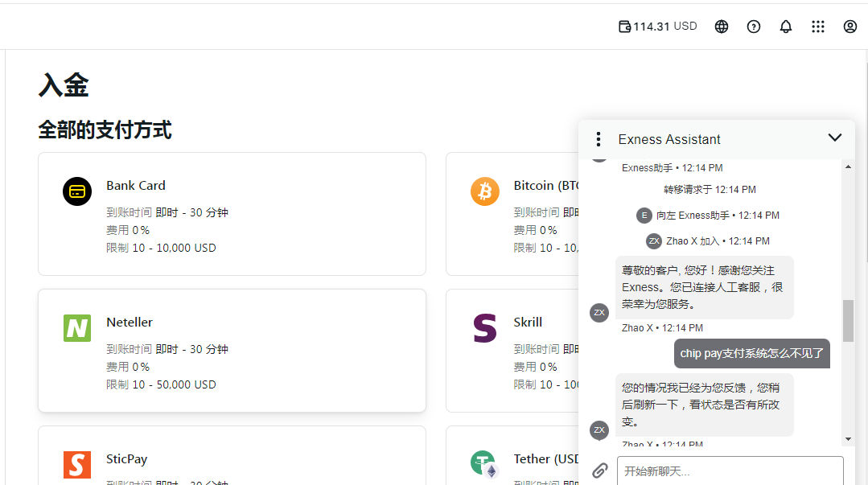Image resolution: width=868 pixels, height=485 pixels.
Task: Click the 全部的支付方式 heading
Action: pos(105,130)
